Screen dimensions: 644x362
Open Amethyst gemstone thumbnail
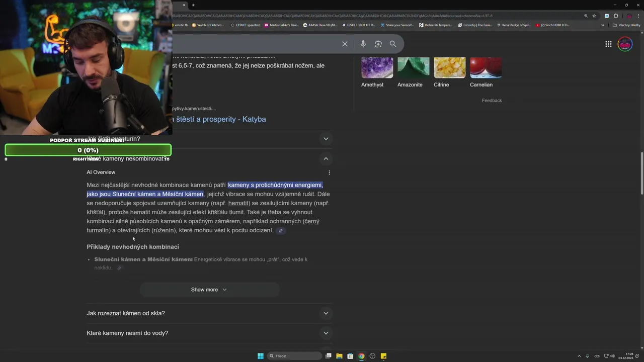point(377,68)
